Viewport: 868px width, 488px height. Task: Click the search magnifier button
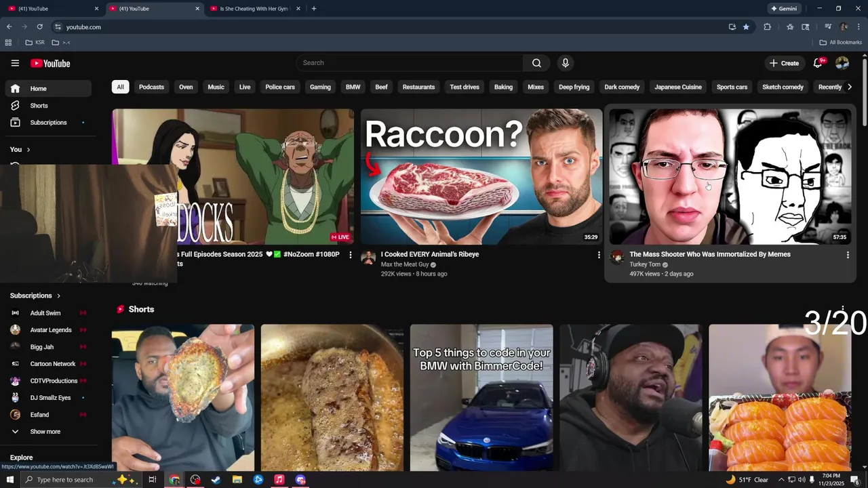point(536,63)
